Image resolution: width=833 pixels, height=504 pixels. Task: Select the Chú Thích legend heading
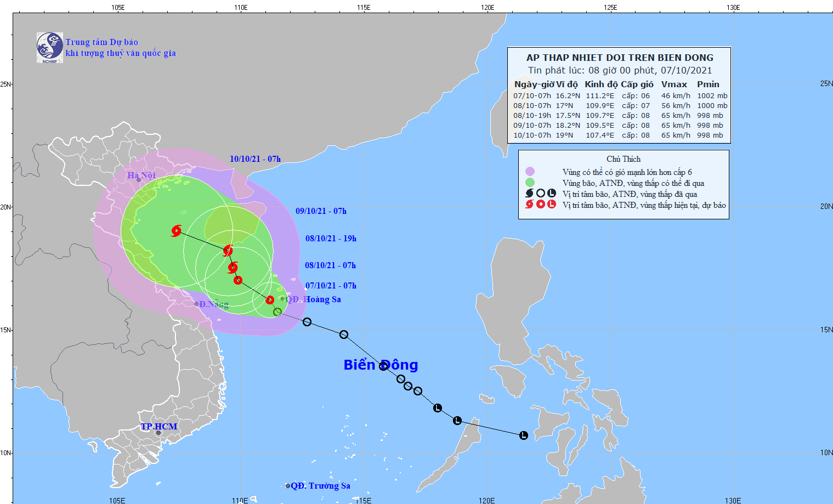pyautogui.click(x=624, y=159)
